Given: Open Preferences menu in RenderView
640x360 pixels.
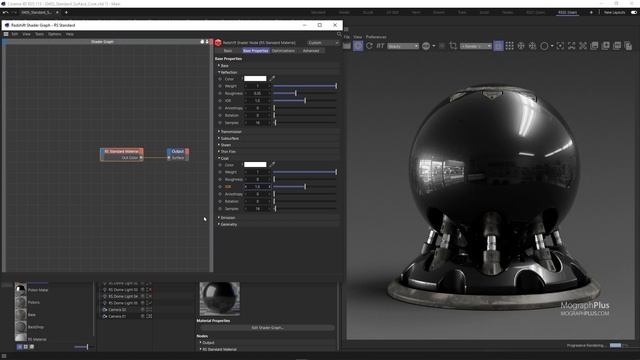Looking at the screenshot, I should [376, 37].
